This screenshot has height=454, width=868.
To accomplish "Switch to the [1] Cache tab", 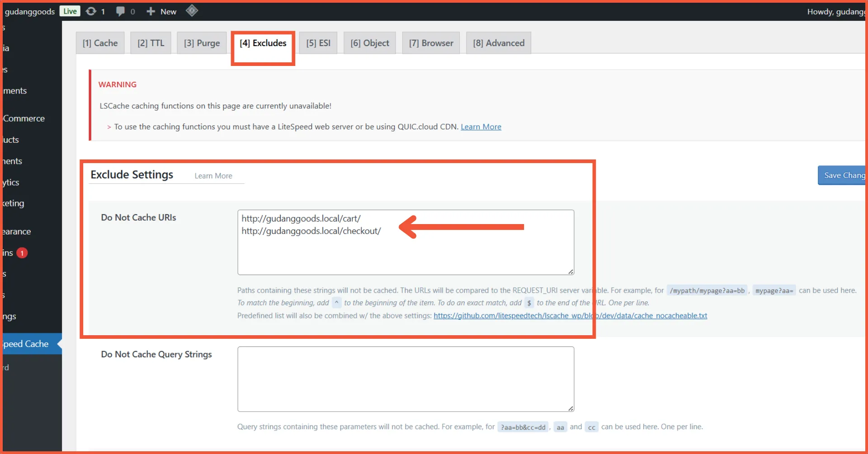I will pyautogui.click(x=100, y=42).
